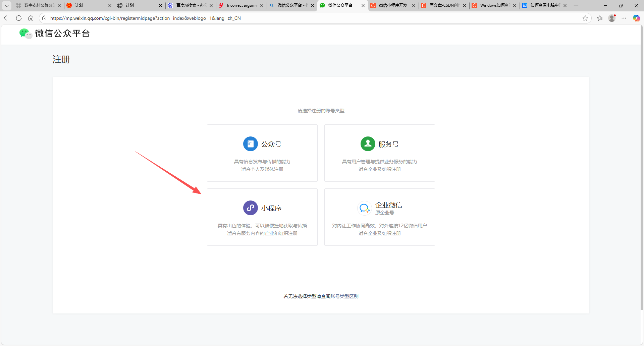Screen dimensions: 644x346
Task: Select the 服务号 account type title
Action: click(x=389, y=144)
